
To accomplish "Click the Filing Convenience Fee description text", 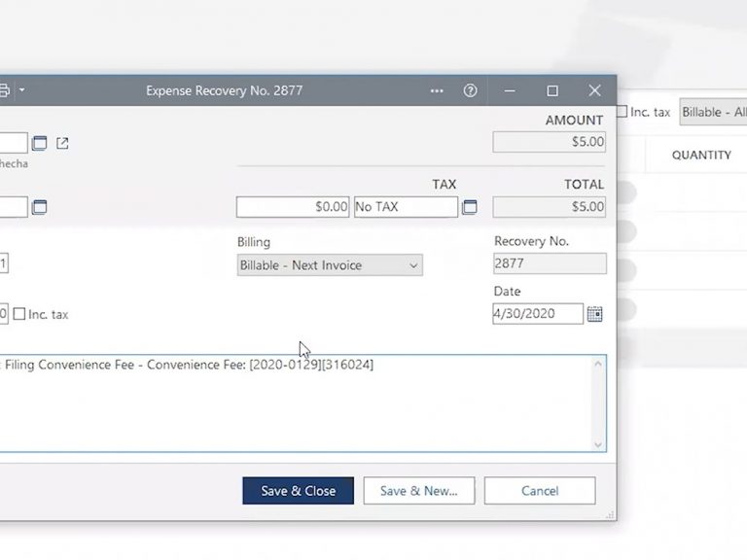I will [x=189, y=365].
